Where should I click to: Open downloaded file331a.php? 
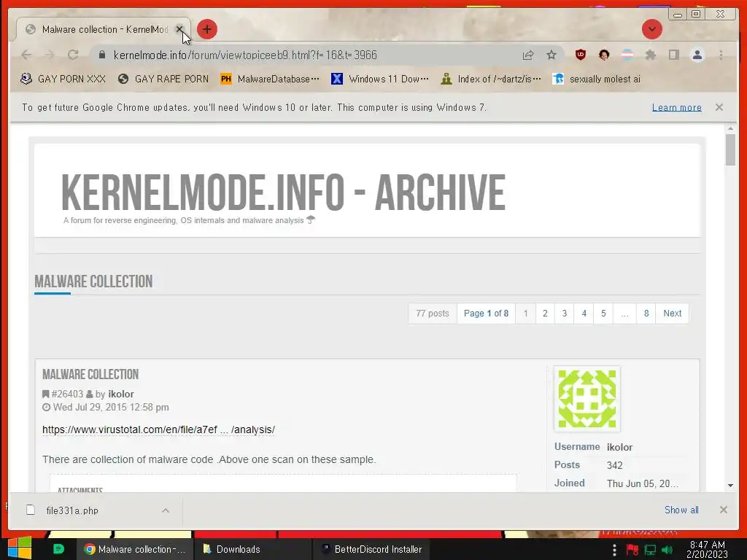[72, 510]
